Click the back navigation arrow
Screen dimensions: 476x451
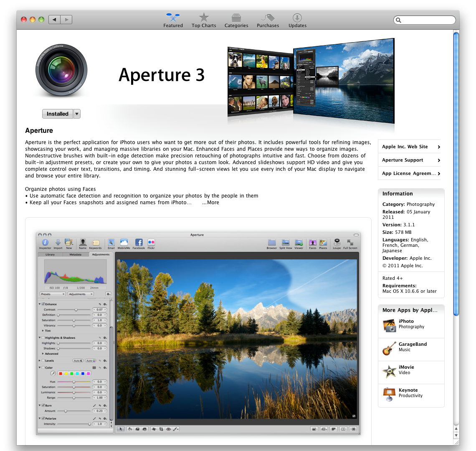[x=54, y=20]
